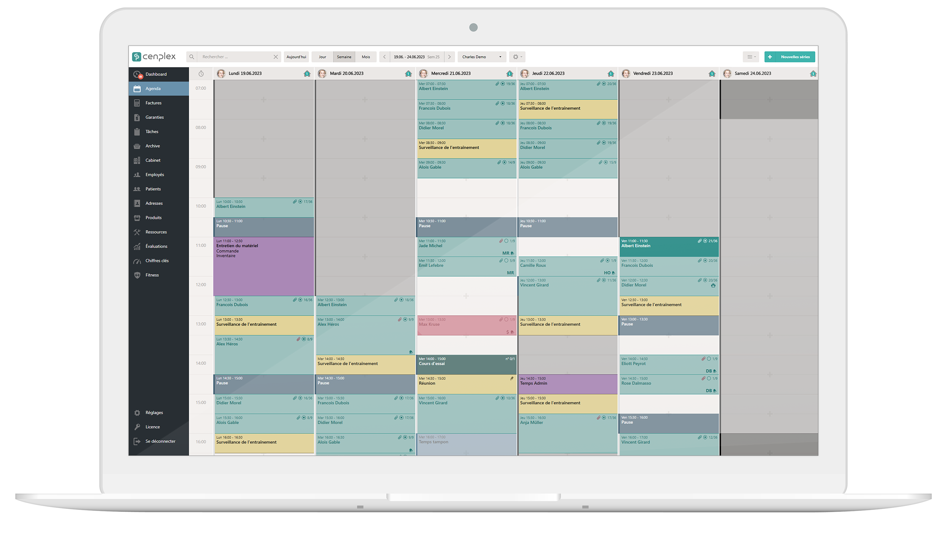Go to next week arrow
Image resolution: width=947 pixels, height=560 pixels.
449,57
